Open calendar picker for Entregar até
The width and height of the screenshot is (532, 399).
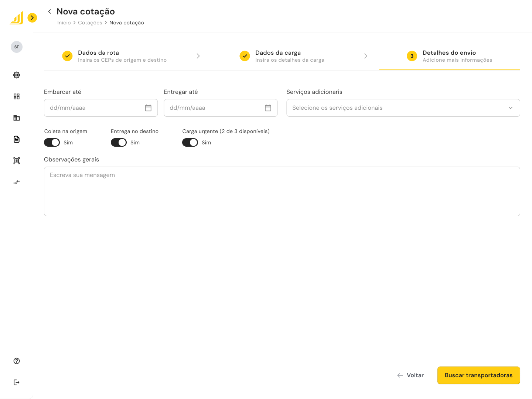268,108
